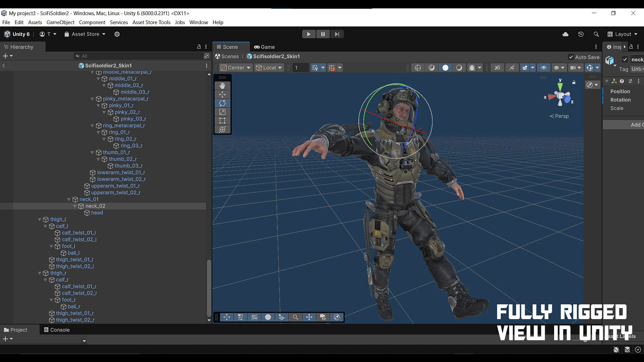Screen dimensions: 644x362
Task: Toggle scene audio mute icon
Action: click(512, 68)
